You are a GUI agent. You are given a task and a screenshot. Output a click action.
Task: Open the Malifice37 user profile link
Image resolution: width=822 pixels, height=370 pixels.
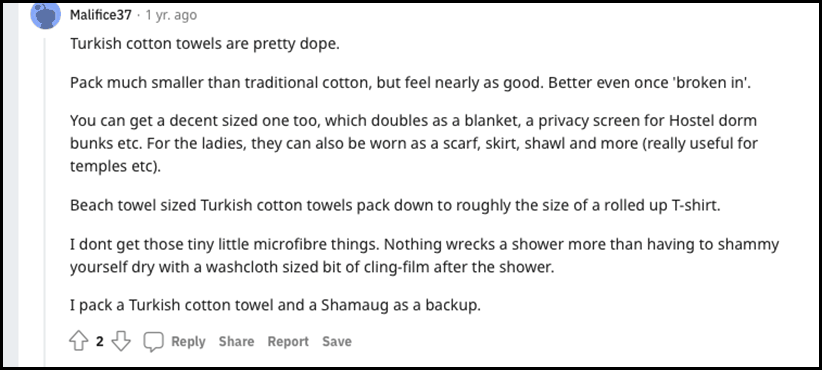pos(101,15)
